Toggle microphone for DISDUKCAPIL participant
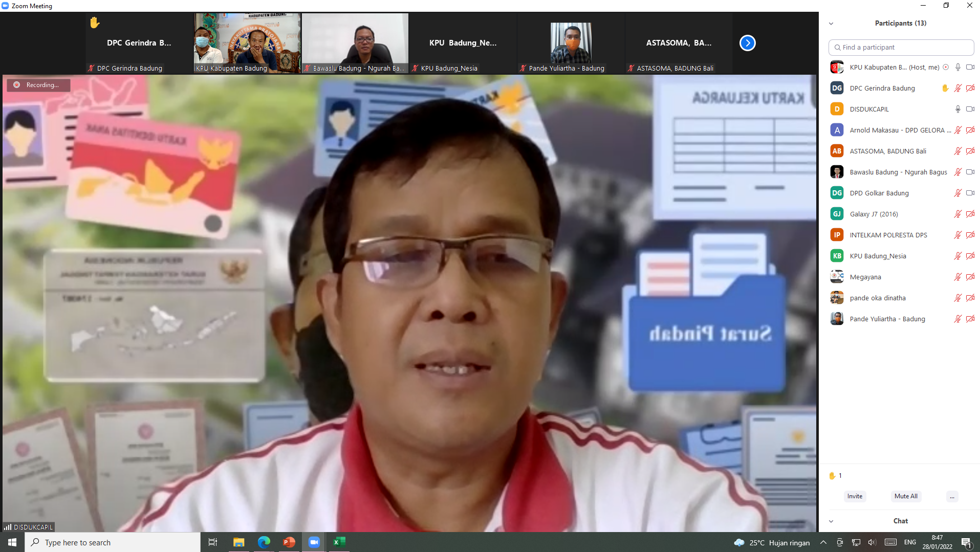Image resolution: width=980 pixels, height=552 pixels. tap(957, 109)
